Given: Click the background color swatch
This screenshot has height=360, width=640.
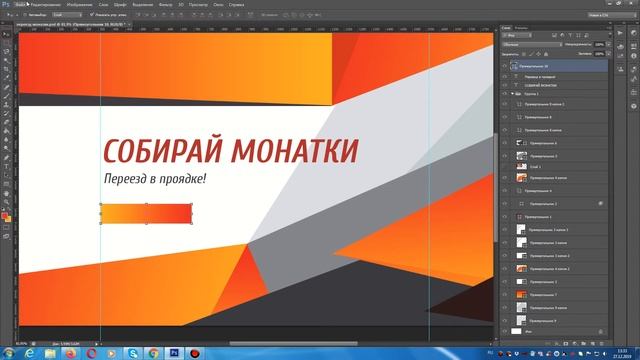Looking at the screenshot, I should (9, 220).
